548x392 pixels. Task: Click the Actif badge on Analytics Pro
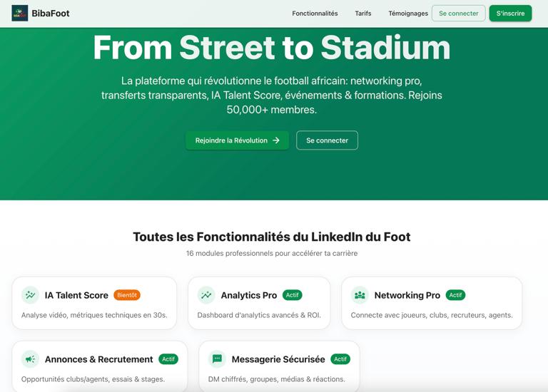(x=292, y=295)
